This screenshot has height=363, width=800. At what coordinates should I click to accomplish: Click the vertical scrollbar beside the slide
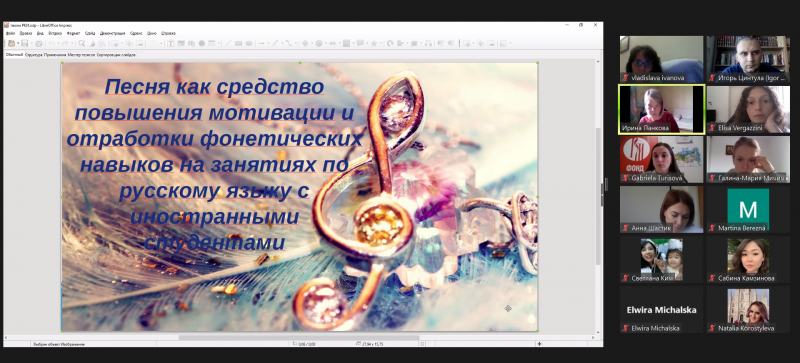coord(599,196)
